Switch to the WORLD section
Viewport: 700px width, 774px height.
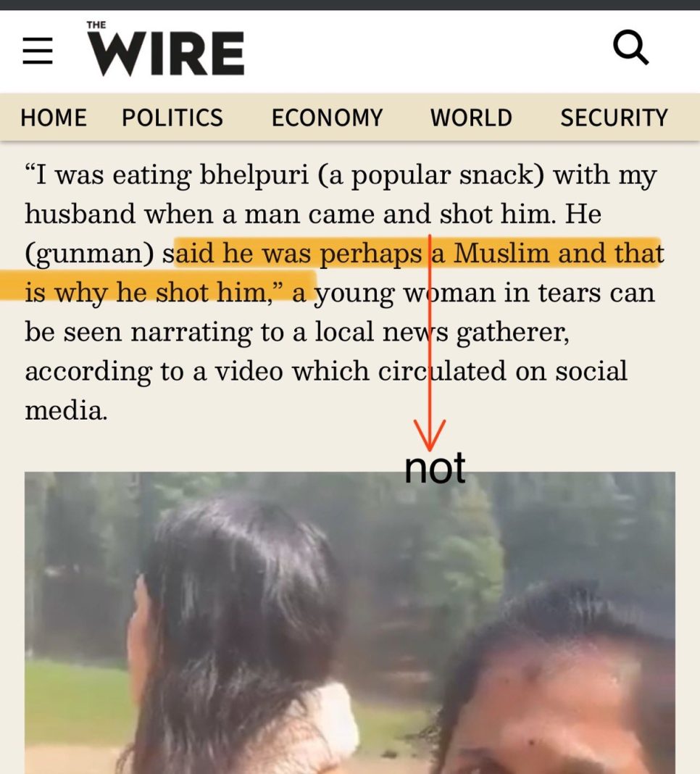point(471,117)
